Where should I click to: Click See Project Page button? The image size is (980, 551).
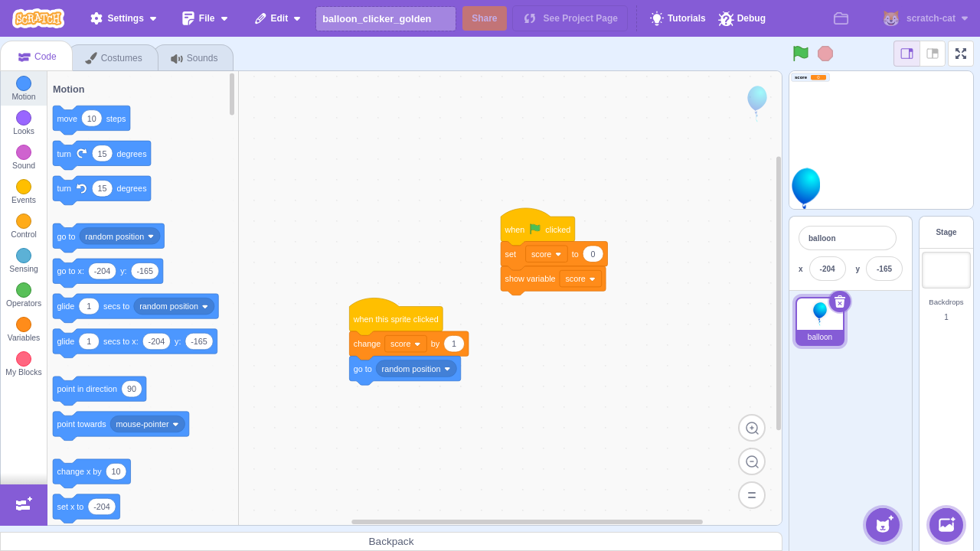click(x=570, y=18)
